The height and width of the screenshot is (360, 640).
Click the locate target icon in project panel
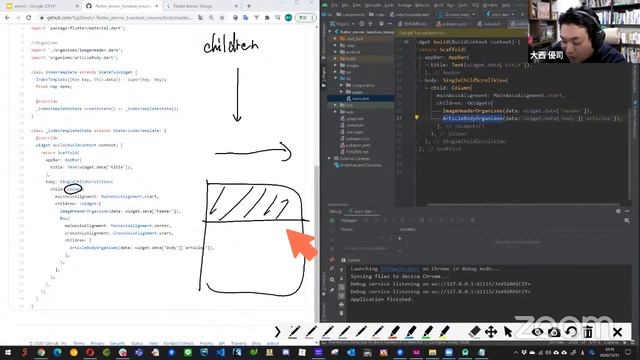(362, 24)
